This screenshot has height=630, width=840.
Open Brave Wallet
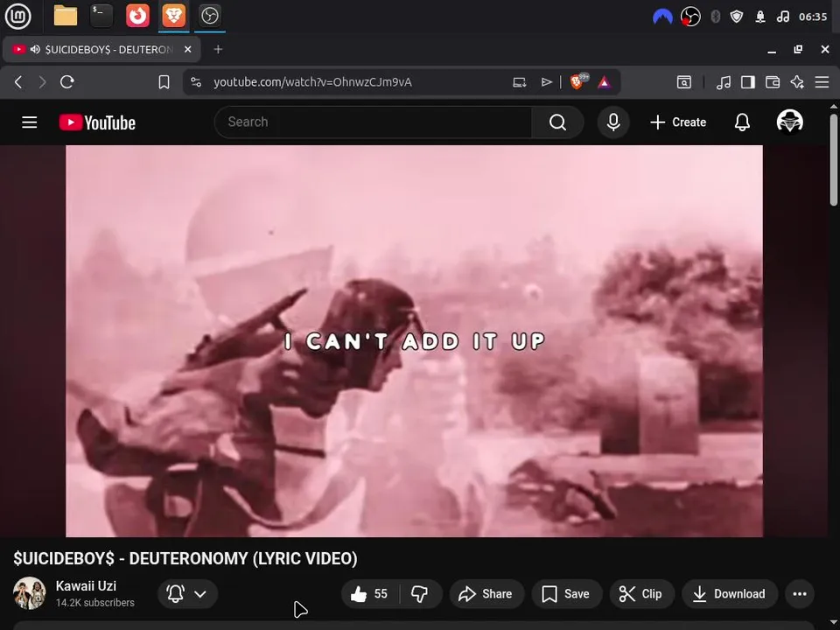(773, 82)
